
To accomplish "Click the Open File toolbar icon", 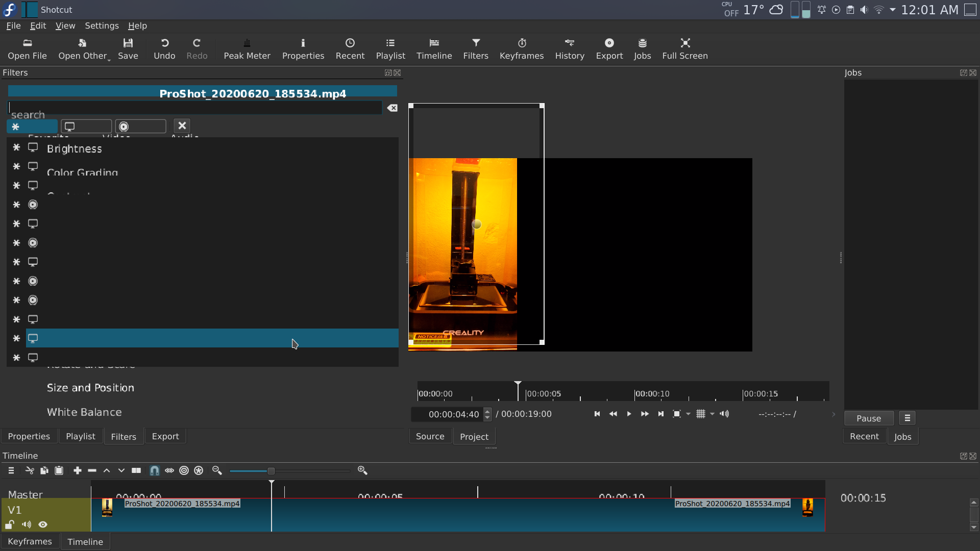I will pyautogui.click(x=27, y=48).
